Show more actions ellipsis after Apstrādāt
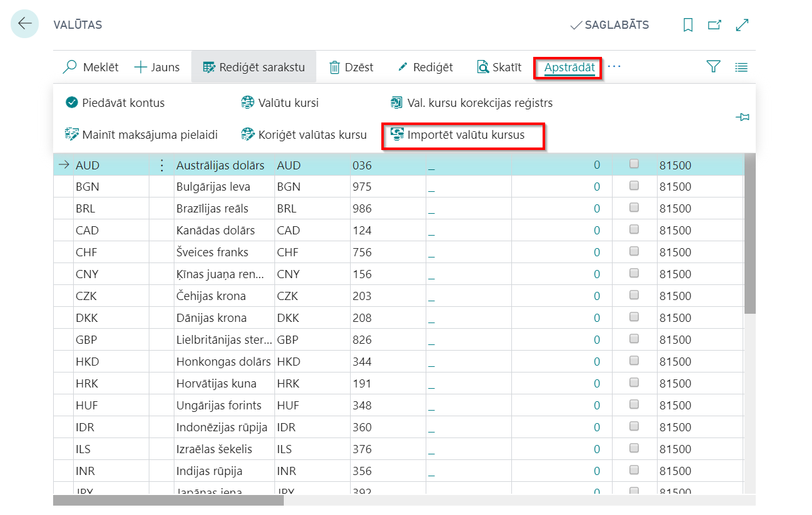The height and width of the screenshot is (515, 812). [x=614, y=66]
